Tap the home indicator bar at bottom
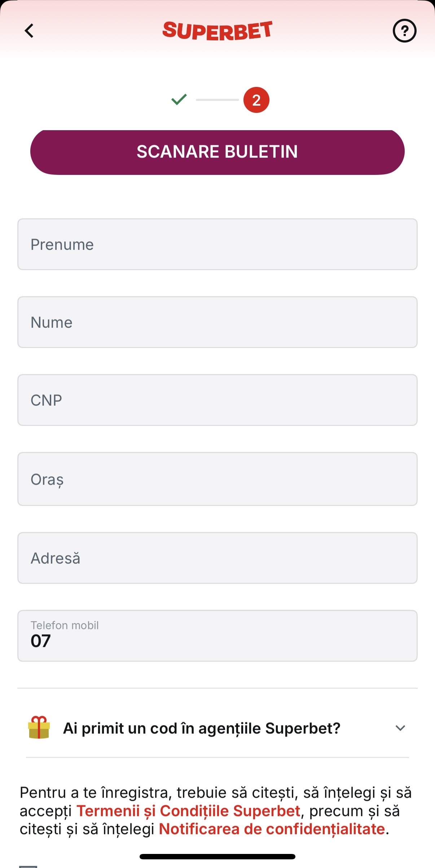 [217, 856]
